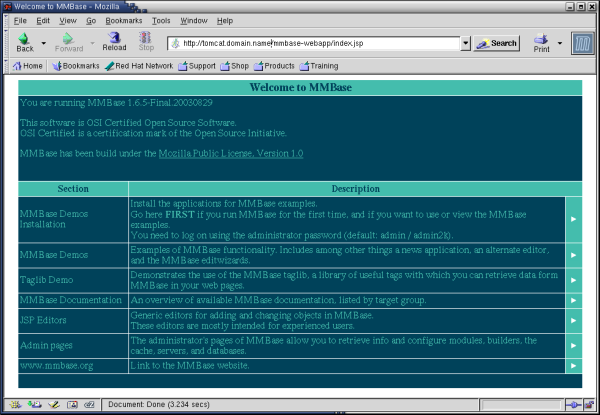This screenshot has height=415, width=600.
Task: Go to Home in the bookmarks toolbar
Action: 27,66
